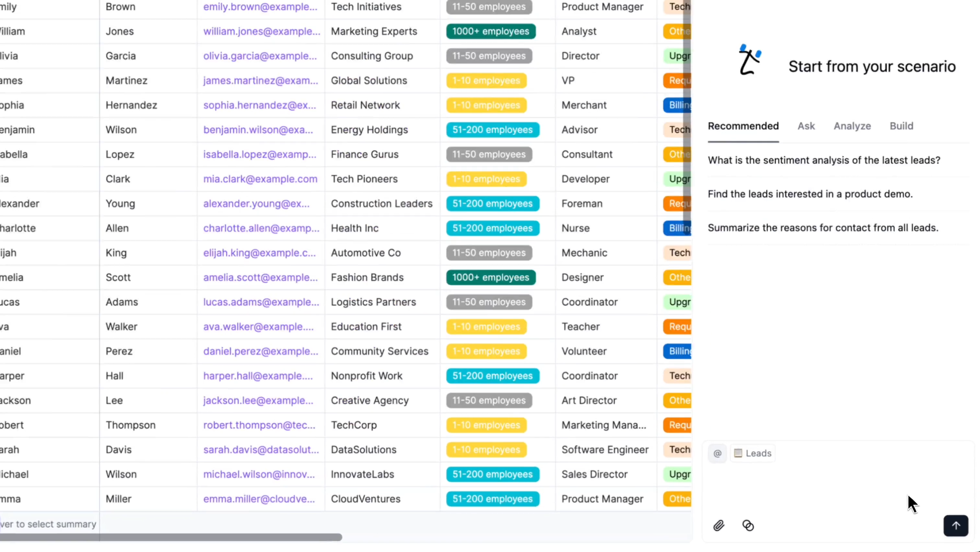
Task: Send the message with the arrow-up button
Action: click(955, 526)
